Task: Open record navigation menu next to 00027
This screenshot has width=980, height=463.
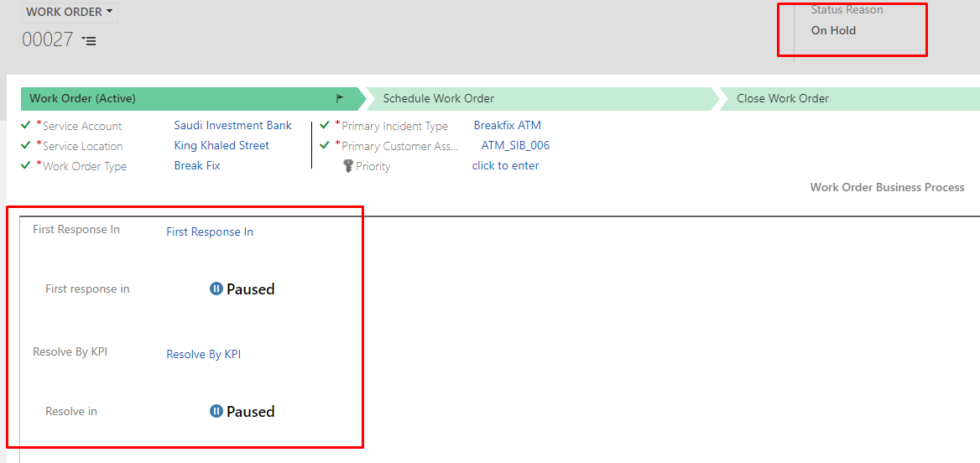Action: pyautogui.click(x=89, y=40)
